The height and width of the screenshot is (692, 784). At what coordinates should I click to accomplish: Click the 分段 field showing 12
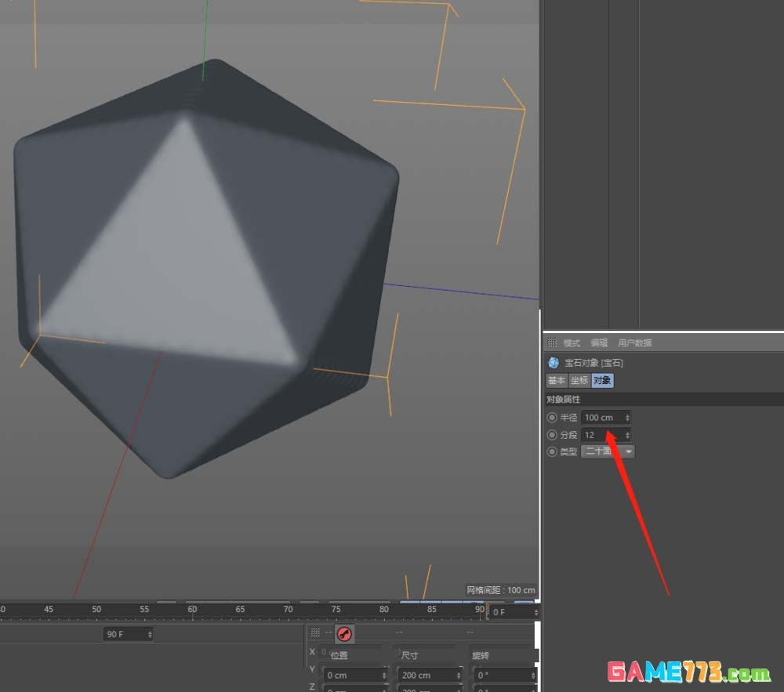pyautogui.click(x=601, y=435)
